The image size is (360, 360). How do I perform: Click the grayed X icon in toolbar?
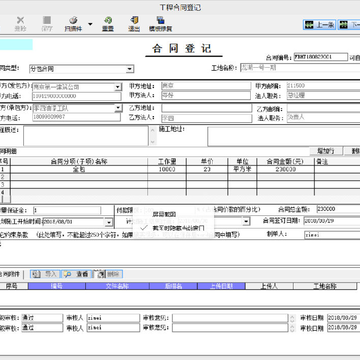pyautogui.click(x=20, y=21)
